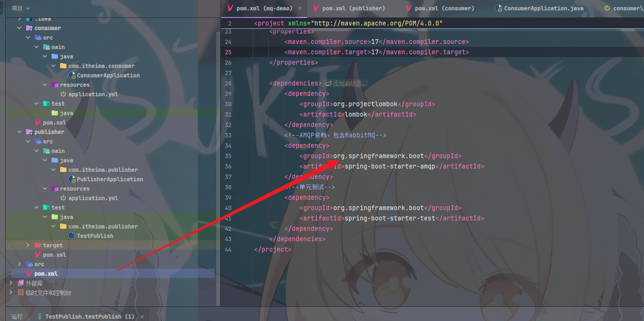This screenshot has width=644, height=321.
Task: Click the Maven icon of consumer's pom.xml
Action: click(38, 123)
